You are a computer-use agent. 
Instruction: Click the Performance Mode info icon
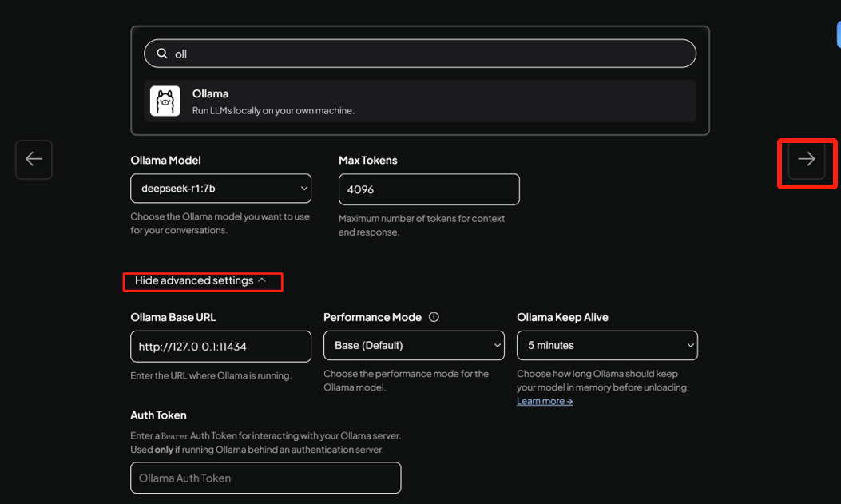point(434,317)
